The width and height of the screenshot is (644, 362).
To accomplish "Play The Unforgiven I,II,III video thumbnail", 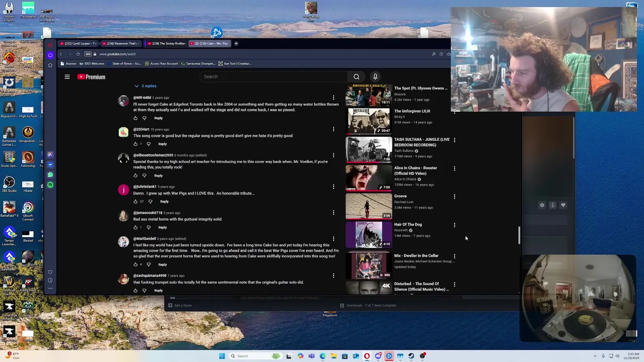I will (369, 121).
